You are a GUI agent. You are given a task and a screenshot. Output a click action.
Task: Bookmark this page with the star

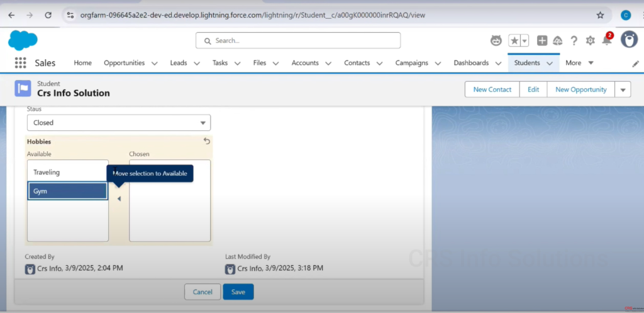[x=600, y=15]
